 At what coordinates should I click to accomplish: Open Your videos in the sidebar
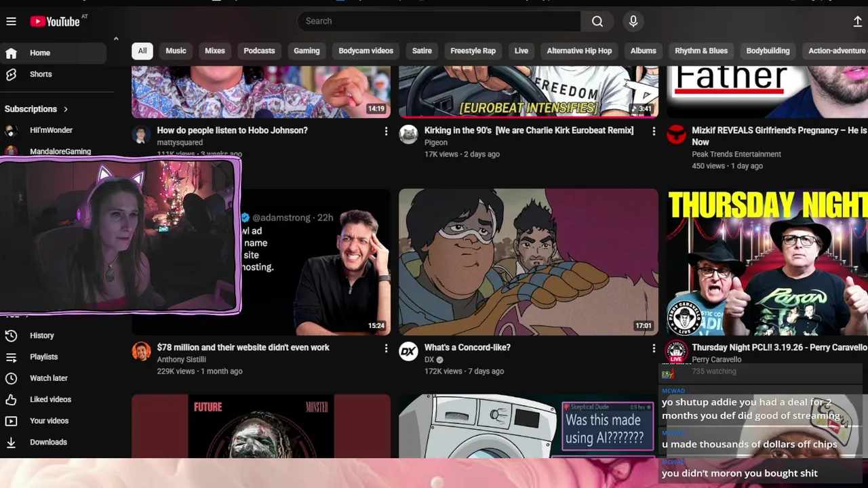point(54,421)
